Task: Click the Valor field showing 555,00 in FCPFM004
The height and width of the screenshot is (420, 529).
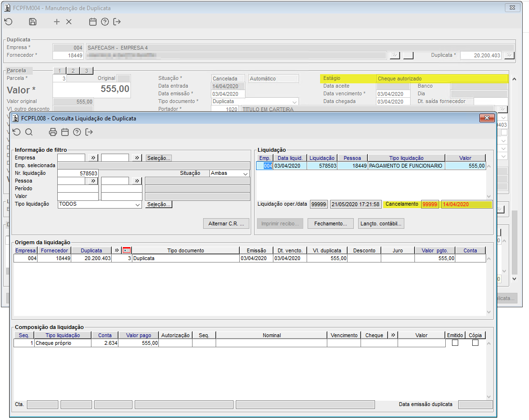Action: [x=91, y=90]
